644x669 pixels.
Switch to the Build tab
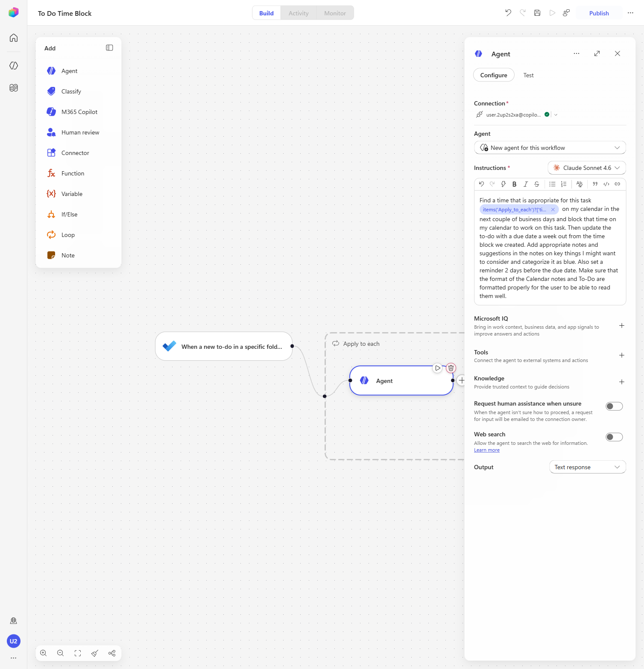click(266, 13)
